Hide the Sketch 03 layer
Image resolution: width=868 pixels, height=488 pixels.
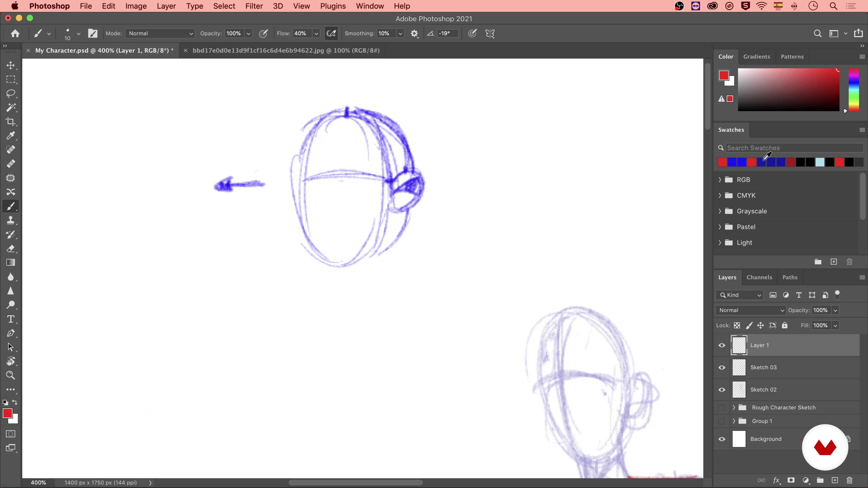(722, 367)
